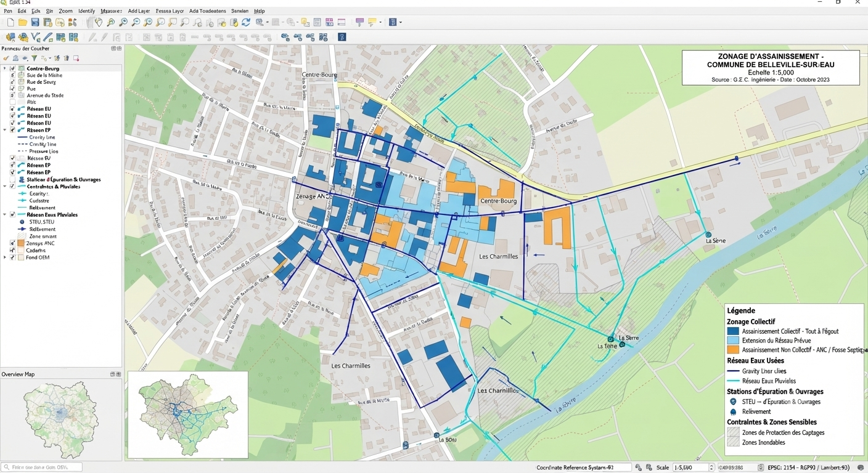The height and width of the screenshot is (473, 868).
Task: Toggle Arenue du Stade layer checkbox
Action: pos(13,95)
